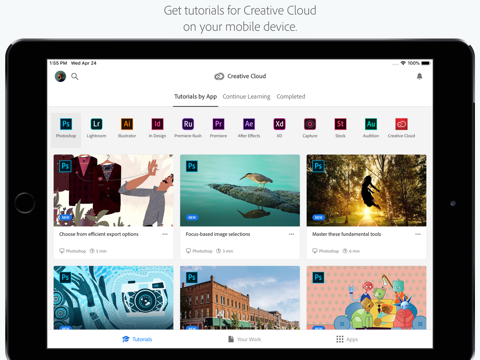Open the forest silhouette tutorial thumbnail
This screenshot has width=480, height=360.
pos(366,190)
